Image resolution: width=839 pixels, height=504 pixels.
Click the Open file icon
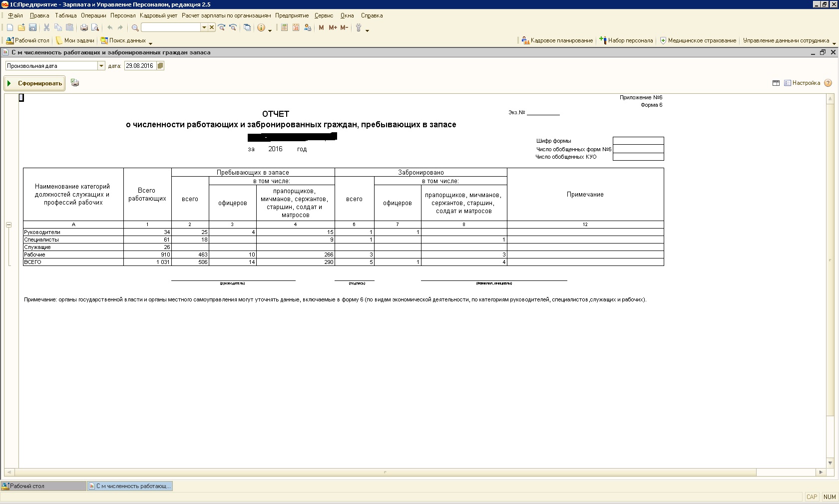click(21, 28)
